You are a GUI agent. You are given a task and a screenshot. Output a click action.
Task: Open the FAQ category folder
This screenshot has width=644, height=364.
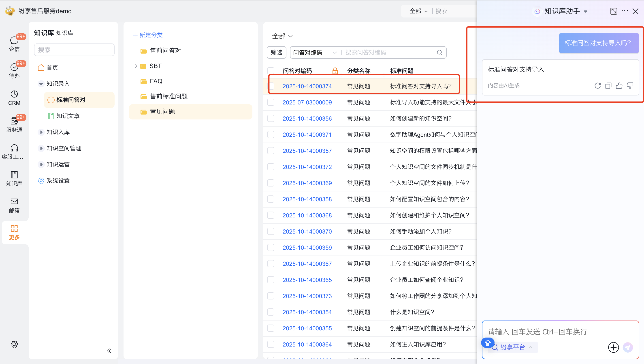point(156,81)
